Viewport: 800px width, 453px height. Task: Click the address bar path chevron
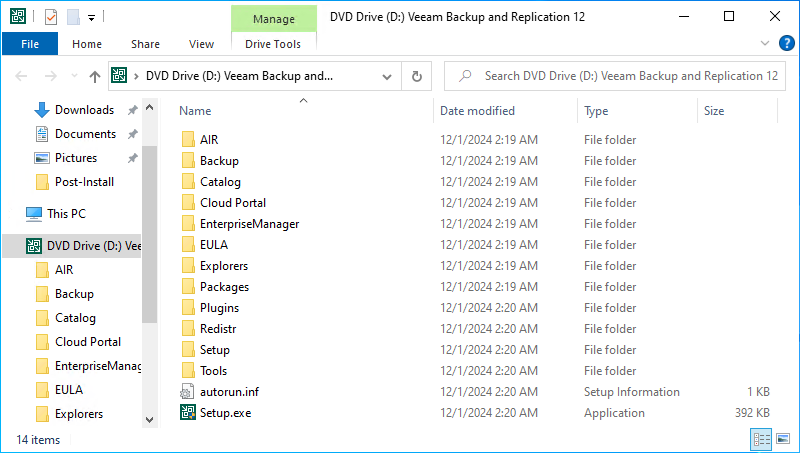click(x=136, y=76)
